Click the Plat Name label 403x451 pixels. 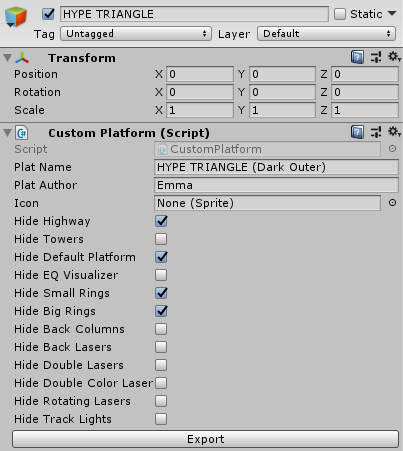click(43, 167)
